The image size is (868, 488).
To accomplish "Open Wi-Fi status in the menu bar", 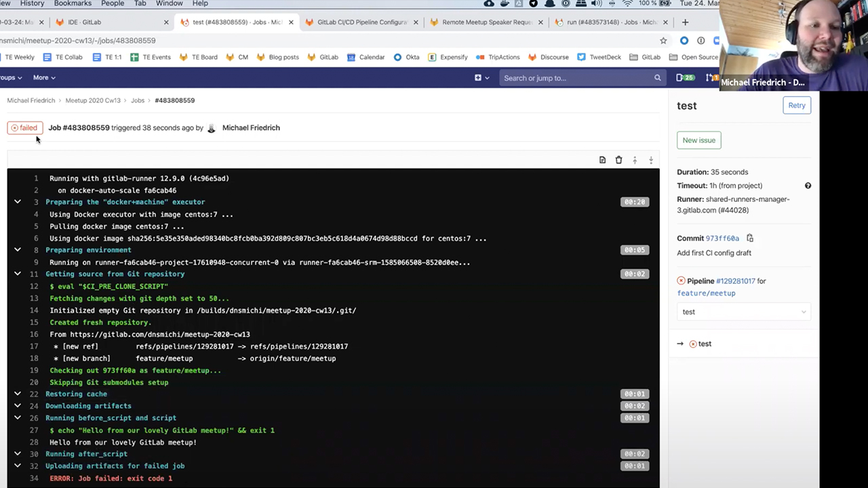I will pos(627,3).
